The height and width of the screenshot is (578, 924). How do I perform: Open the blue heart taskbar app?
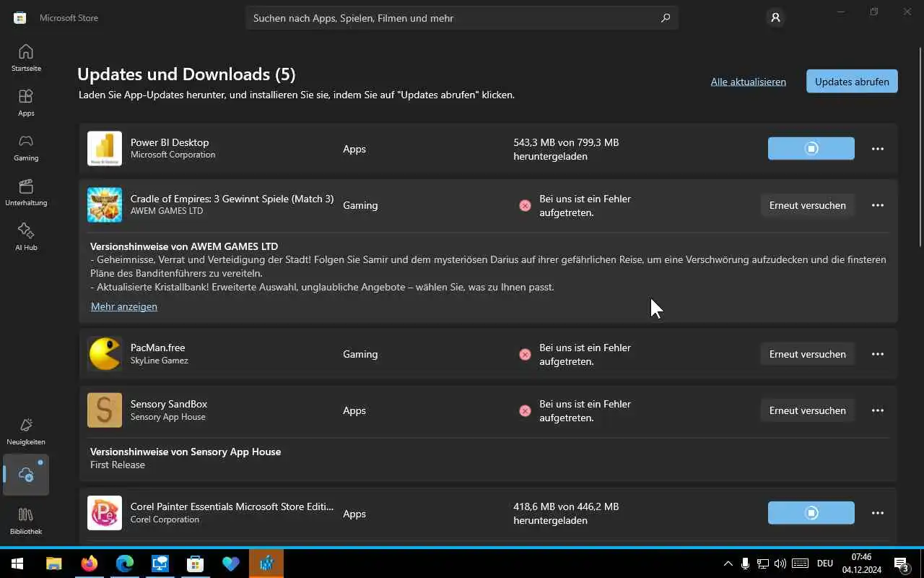pos(231,564)
